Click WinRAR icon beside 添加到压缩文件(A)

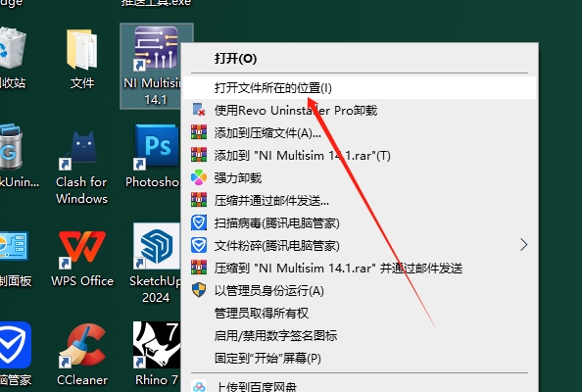[199, 132]
